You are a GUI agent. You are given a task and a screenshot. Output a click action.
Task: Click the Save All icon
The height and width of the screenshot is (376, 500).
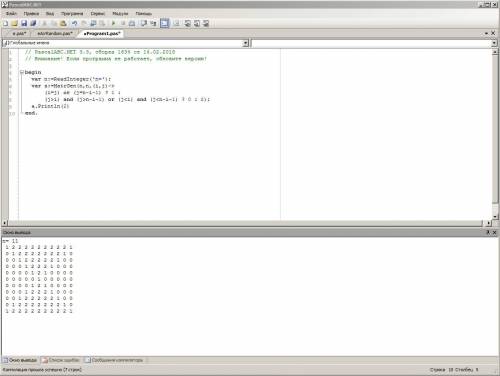tap(33, 23)
